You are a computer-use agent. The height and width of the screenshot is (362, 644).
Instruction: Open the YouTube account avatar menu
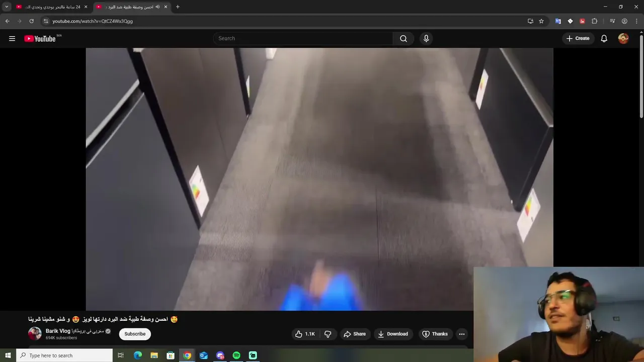(623, 39)
